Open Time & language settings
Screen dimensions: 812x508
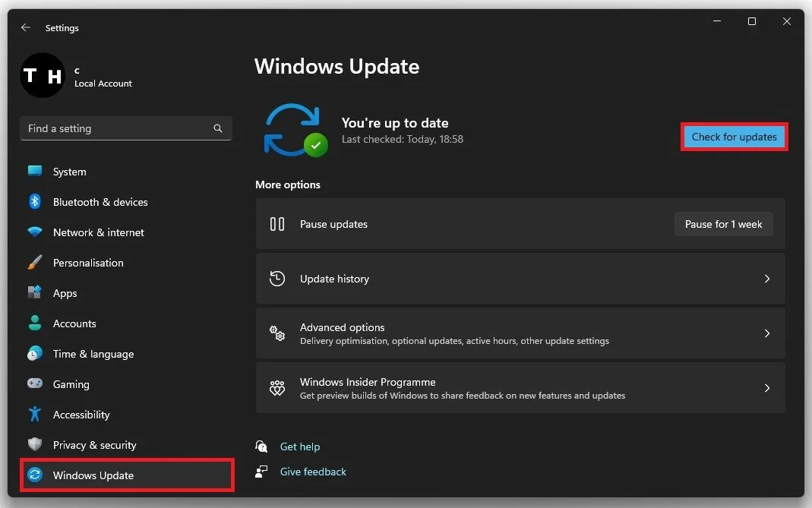(x=126, y=354)
